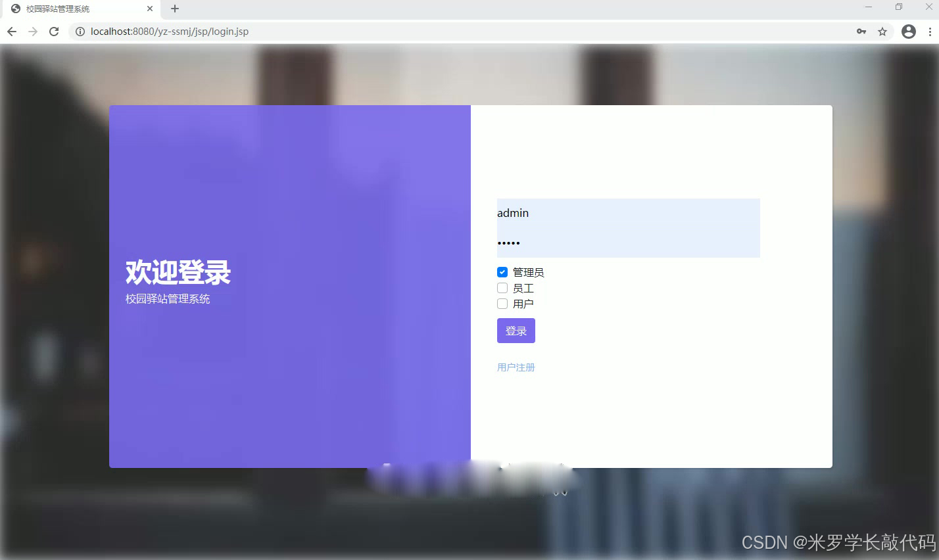Select the 校园驿站管理系统 browser tab
The width and height of the screenshot is (939, 560).
[72, 9]
